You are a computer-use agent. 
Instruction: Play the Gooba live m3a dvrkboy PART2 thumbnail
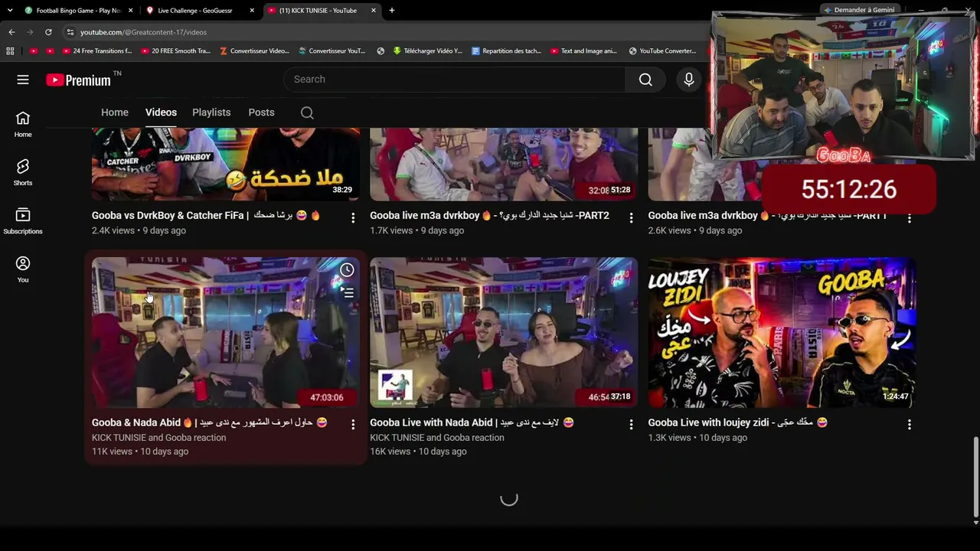pyautogui.click(x=504, y=164)
